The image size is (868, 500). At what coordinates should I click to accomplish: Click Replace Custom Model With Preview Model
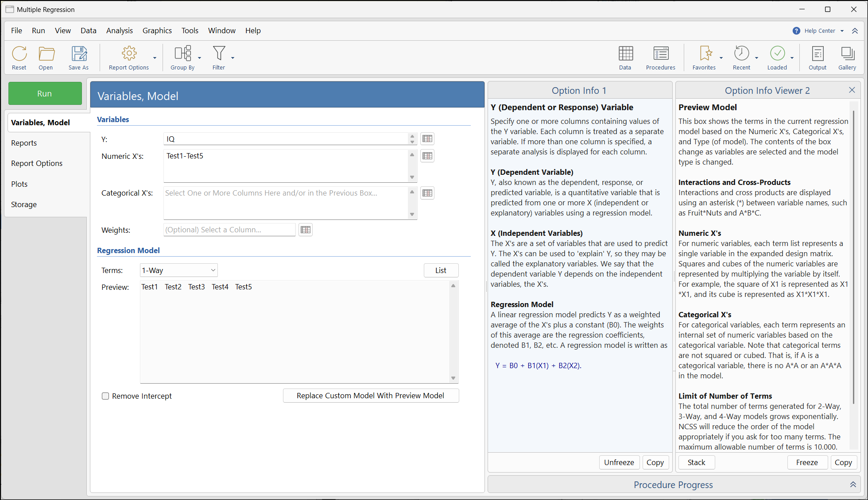pos(370,396)
